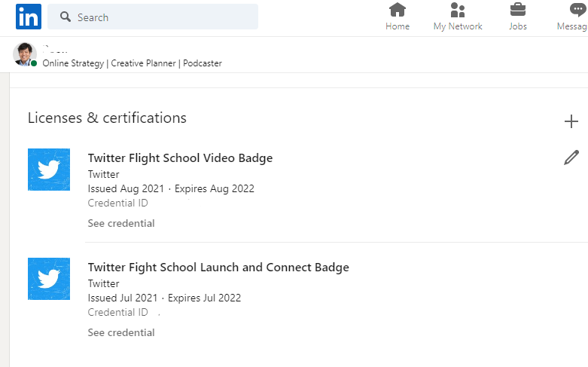Click the Licenses & certifications heading
The image size is (588, 367).
(x=107, y=118)
